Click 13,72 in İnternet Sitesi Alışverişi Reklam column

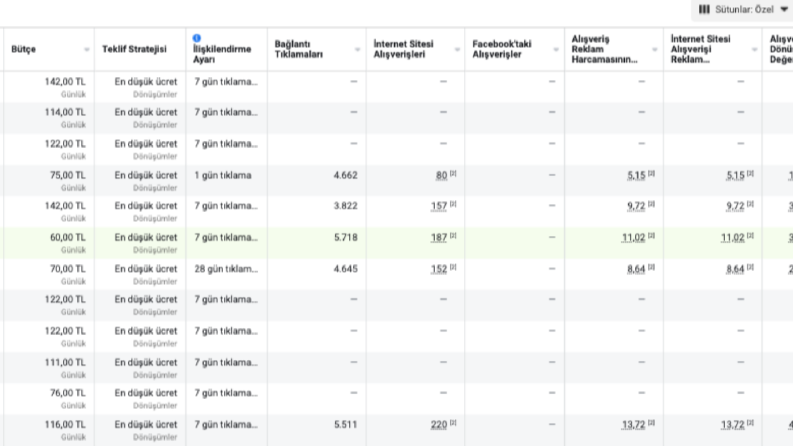pyautogui.click(x=733, y=425)
